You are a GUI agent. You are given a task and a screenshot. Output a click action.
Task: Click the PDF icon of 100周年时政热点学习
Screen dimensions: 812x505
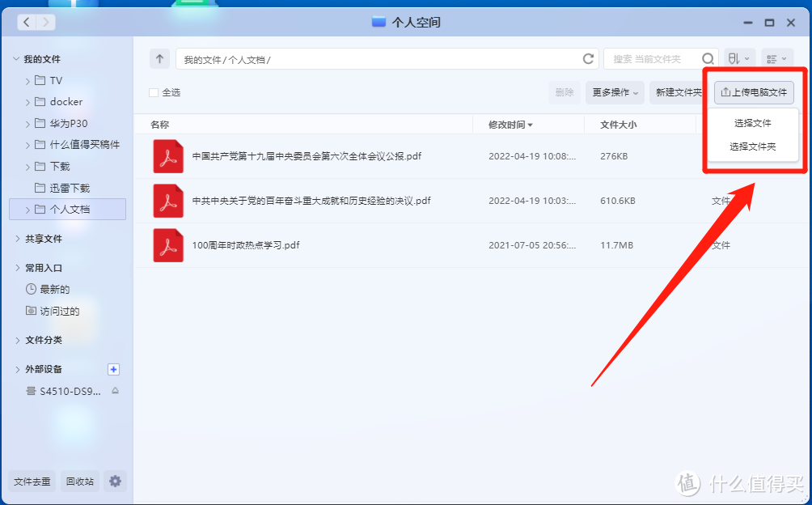(168, 245)
